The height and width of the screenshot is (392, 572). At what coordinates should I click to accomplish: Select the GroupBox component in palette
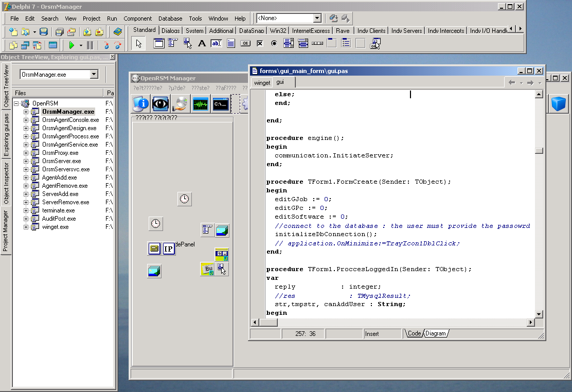[332, 43]
